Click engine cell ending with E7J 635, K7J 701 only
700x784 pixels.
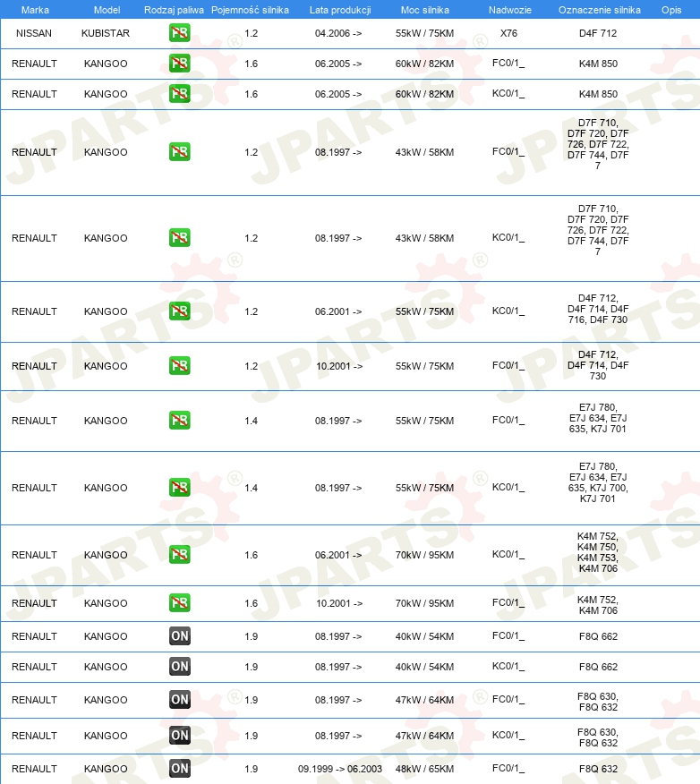point(598,418)
